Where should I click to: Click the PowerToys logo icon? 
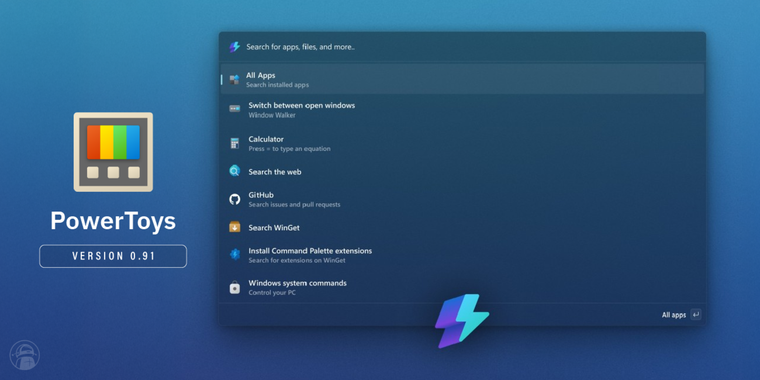pyautogui.click(x=113, y=152)
